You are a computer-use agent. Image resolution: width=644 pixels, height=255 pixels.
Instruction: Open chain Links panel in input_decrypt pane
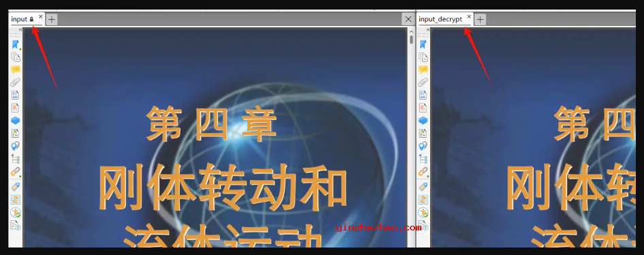click(x=423, y=172)
